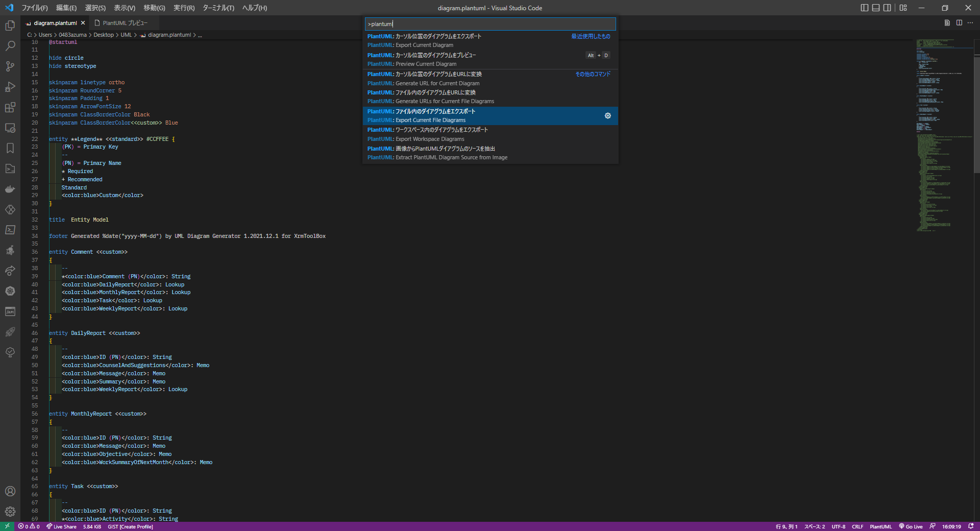Open the Remote Explorer view
The image size is (980, 531).
[x=10, y=128]
